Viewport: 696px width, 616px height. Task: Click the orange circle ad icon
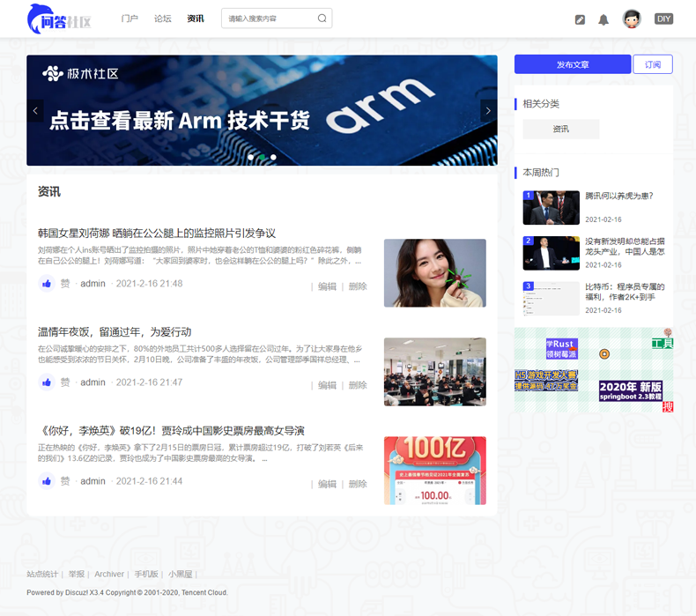(x=604, y=354)
